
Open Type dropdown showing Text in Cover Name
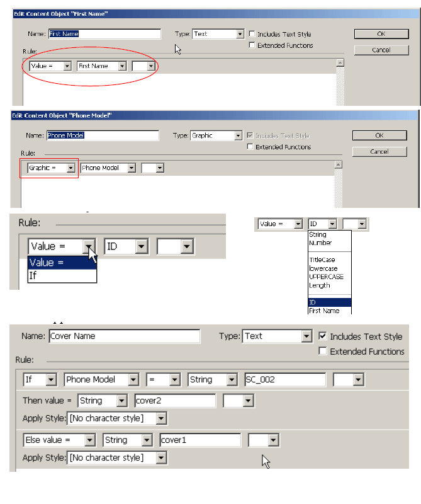306,336
